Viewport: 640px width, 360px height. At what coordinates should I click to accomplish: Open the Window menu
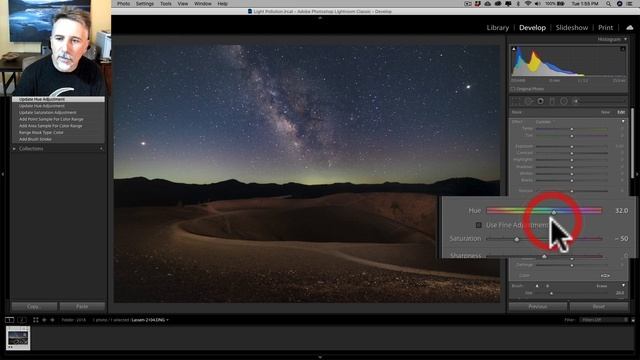click(x=203, y=4)
